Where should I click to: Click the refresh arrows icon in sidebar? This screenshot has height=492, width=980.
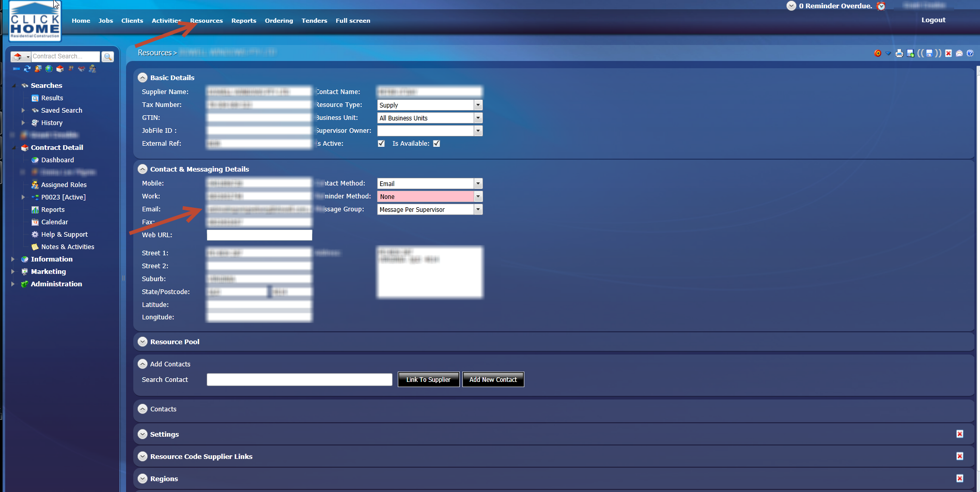[27, 69]
